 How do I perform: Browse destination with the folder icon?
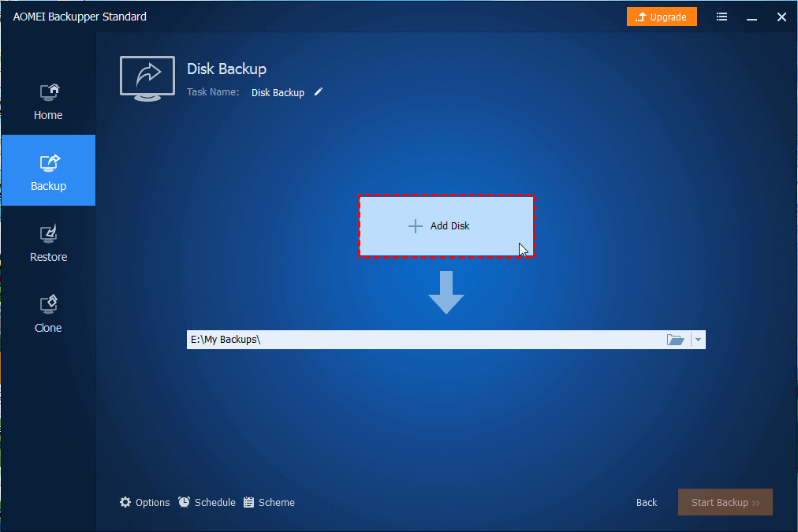click(x=675, y=340)
